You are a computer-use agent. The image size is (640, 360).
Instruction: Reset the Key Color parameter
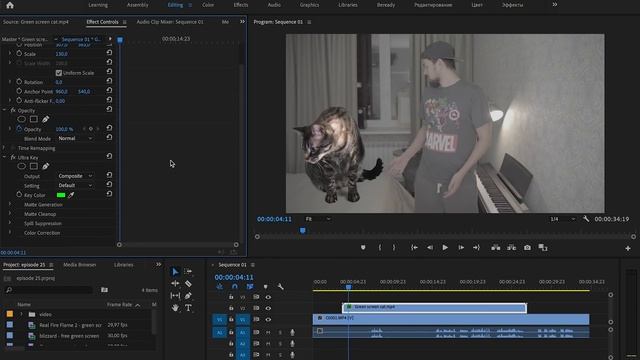coord(109,194)
